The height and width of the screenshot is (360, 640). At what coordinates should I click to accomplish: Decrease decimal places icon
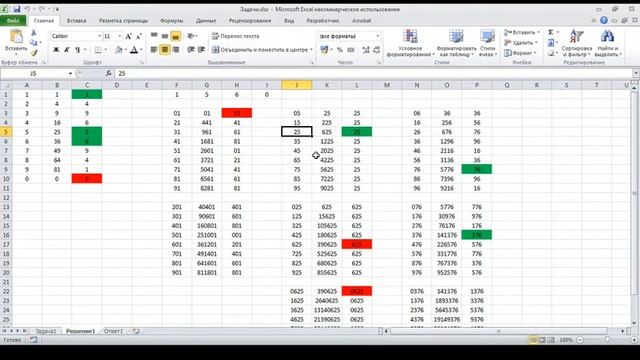point(376,50)
